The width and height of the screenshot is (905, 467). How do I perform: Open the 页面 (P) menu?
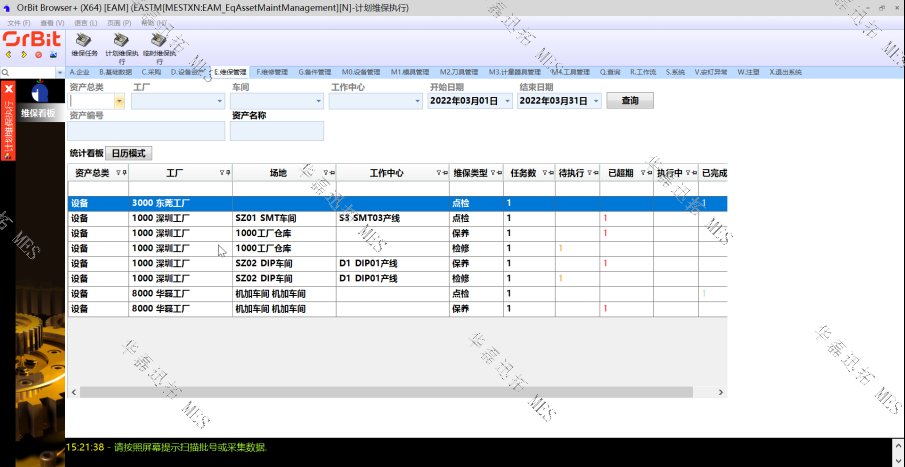coord(119,23)
